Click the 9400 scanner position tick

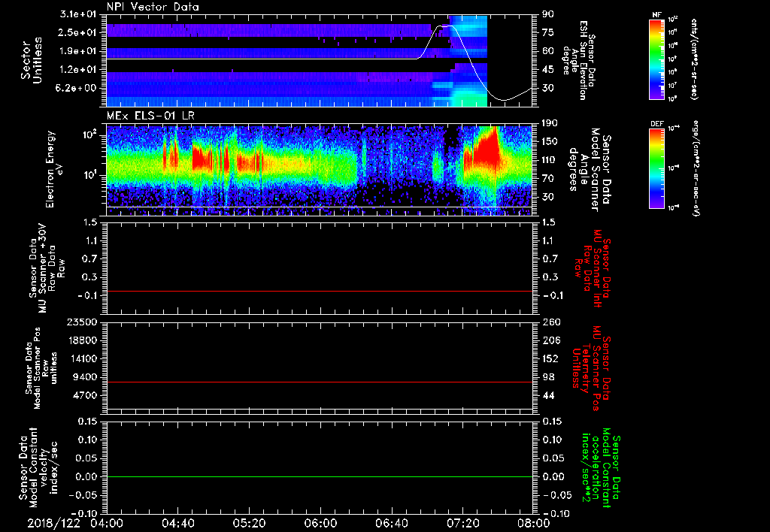point(85,377)
